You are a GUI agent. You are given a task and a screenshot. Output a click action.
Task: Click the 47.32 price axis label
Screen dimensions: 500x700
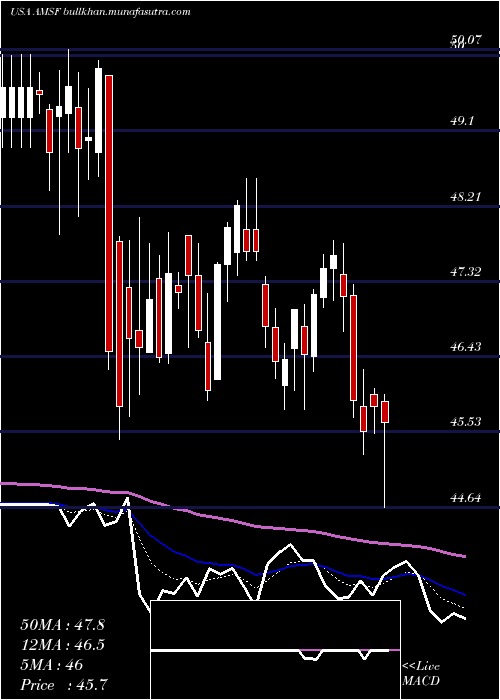[x=465, y=271]
